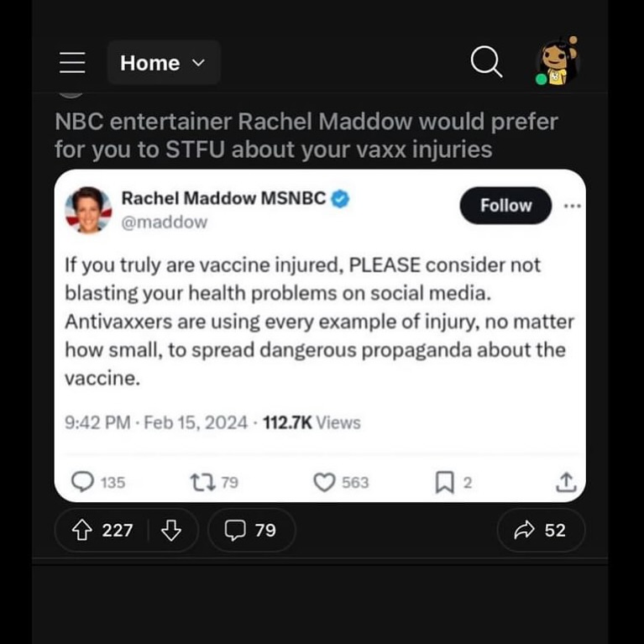This screenshot has height=644, width=644.
Task: Click the Follow button on the tweet
Action: pyautogui.click(x=505, y=205)
